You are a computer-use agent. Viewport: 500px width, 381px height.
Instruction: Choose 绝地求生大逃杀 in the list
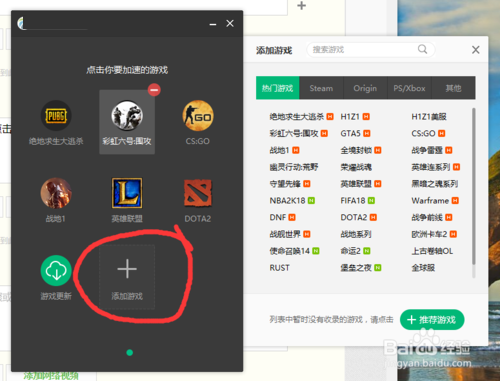coord(297,117)
